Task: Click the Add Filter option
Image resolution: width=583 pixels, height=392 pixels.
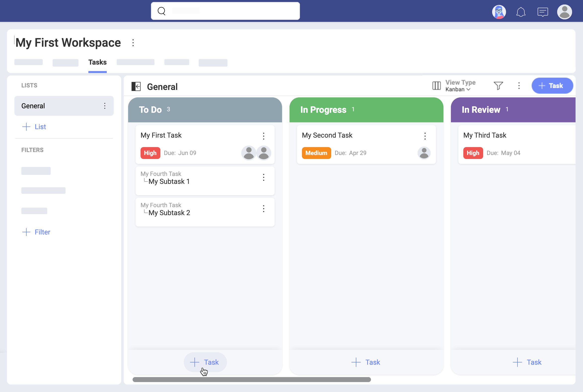Action: coord(36,232)
